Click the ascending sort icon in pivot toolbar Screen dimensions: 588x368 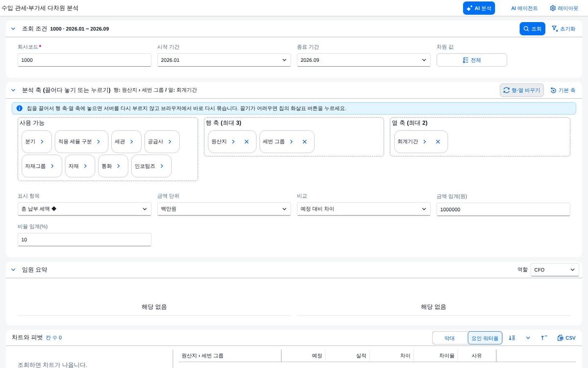pos(544,338)
